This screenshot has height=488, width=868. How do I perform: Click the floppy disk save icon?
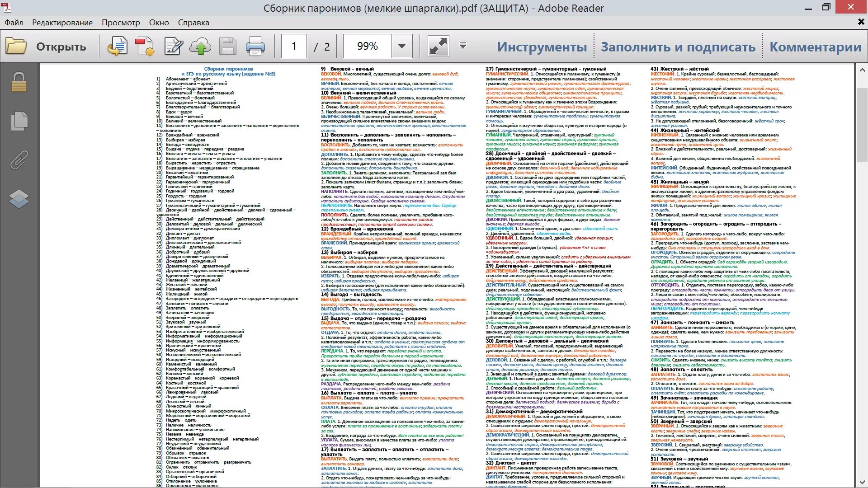click(x=228, y=47)
